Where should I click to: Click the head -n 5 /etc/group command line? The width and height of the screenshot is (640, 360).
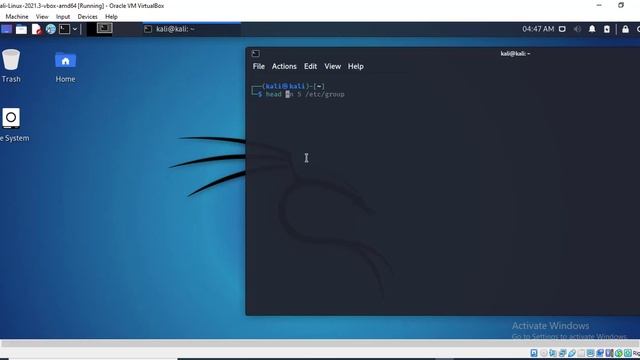305,94
